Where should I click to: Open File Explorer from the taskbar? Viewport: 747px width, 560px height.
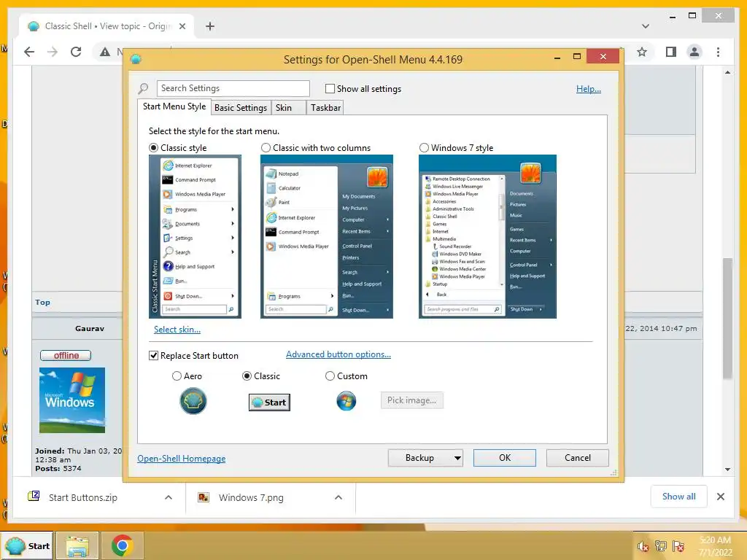(x=77, y=545)
